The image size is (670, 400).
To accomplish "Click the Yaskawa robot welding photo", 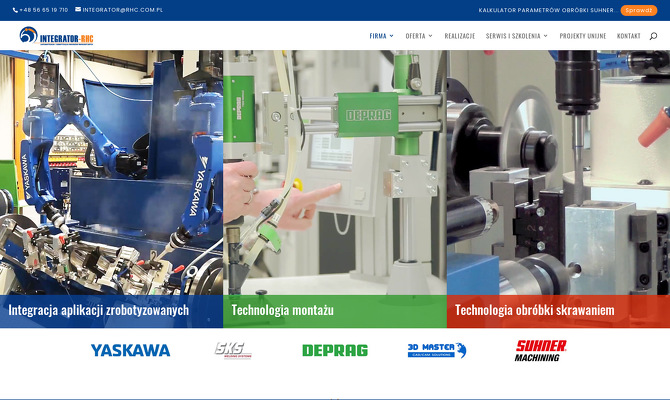I will 112,173.
